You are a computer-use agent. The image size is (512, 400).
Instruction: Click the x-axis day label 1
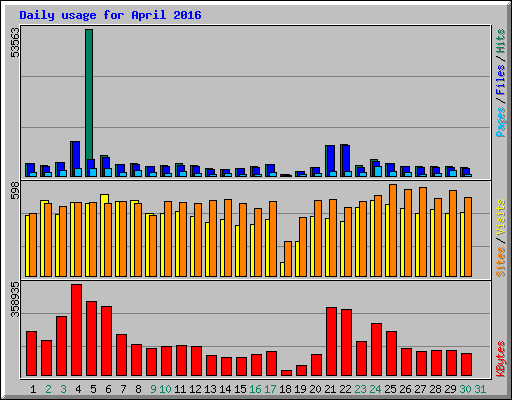pos(33,389)
